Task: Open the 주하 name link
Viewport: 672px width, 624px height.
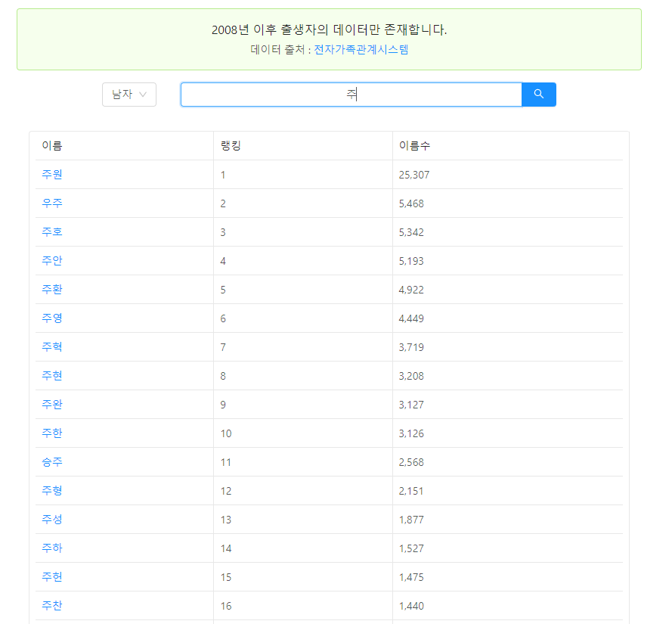Action: coord(52,548)
